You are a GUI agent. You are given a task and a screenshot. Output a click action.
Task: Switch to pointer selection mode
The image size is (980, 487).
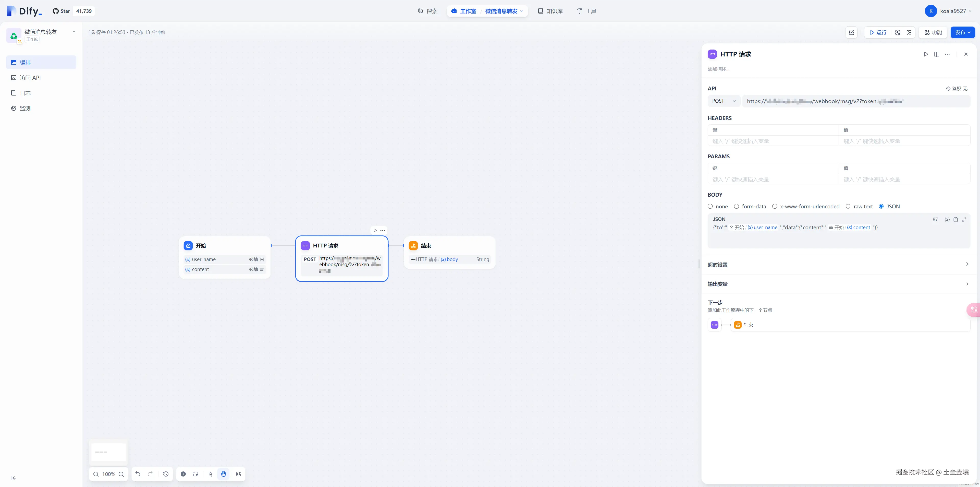tap(211, 474)
